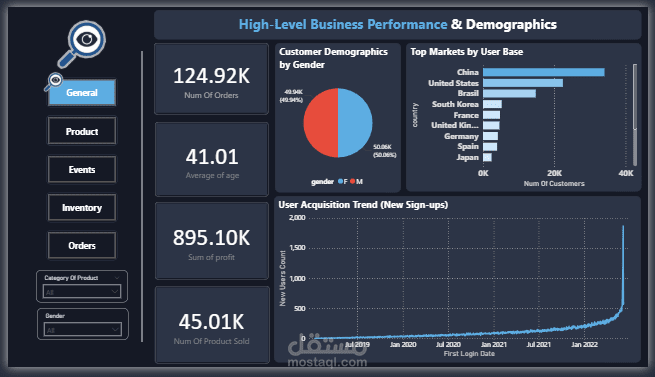Open the Category Of Product dropdown
The height and width of the screenshot is (377, 655).
point(82,292)
